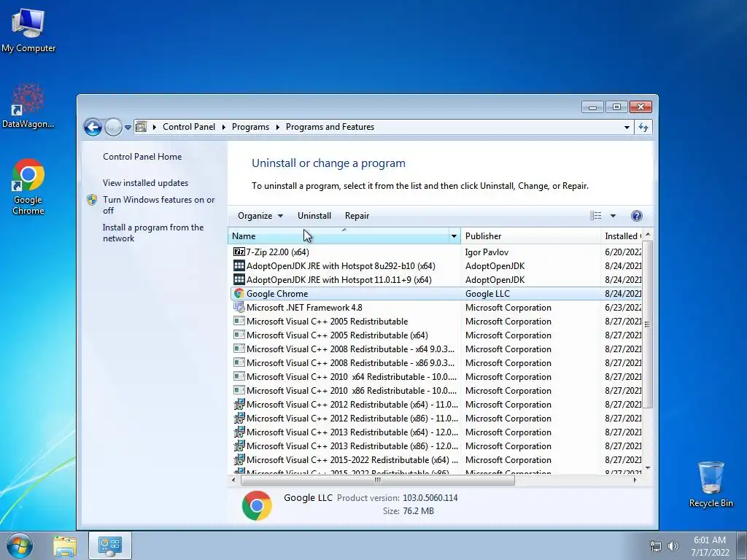
Task: Click the horizontal scrollbar thumb
Action: [x=377, y=480]
